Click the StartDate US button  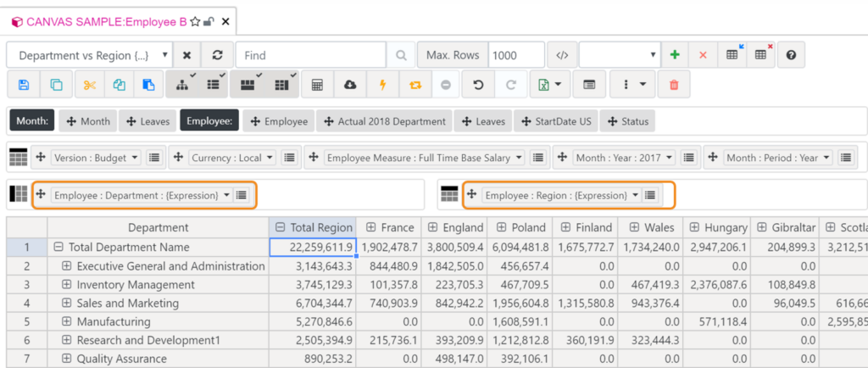coord(557,121)
